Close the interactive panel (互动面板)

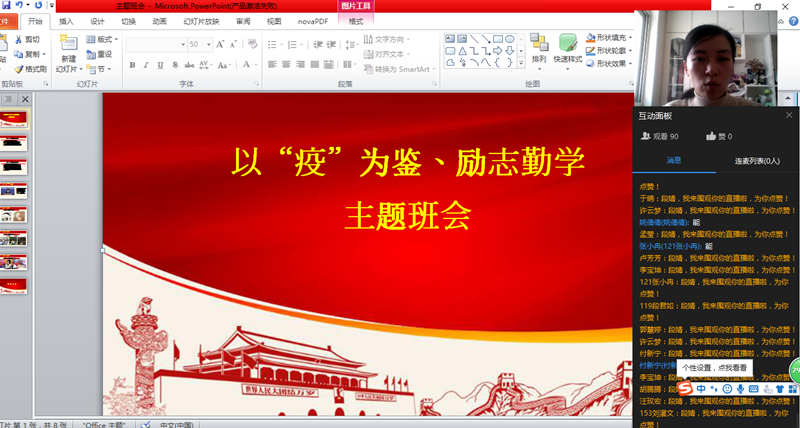tap(789, 115)
